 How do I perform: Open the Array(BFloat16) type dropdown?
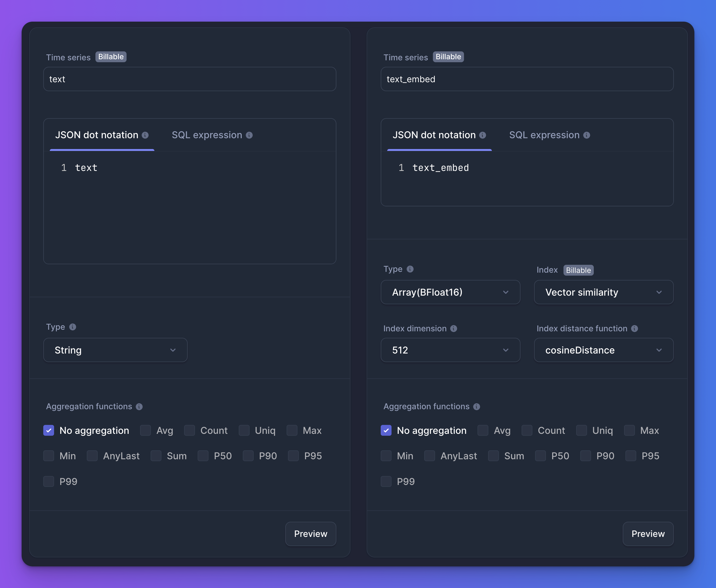coord(450,292)
